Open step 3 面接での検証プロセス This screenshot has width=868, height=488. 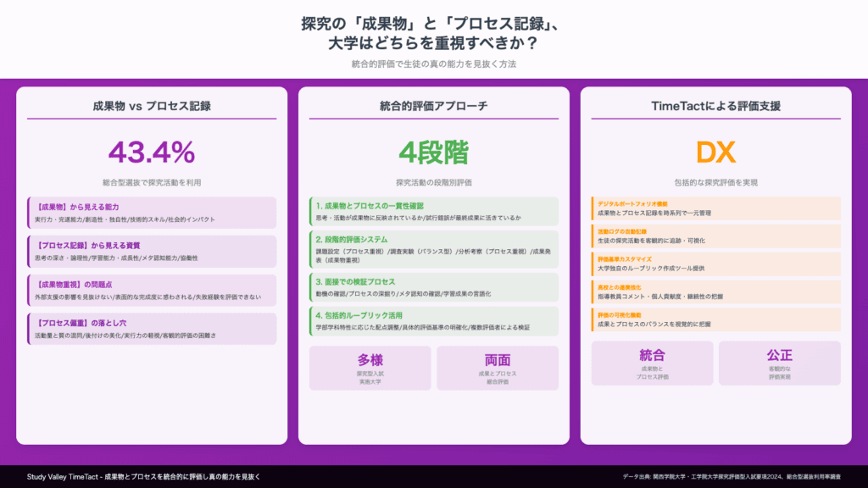pos(433,287)
